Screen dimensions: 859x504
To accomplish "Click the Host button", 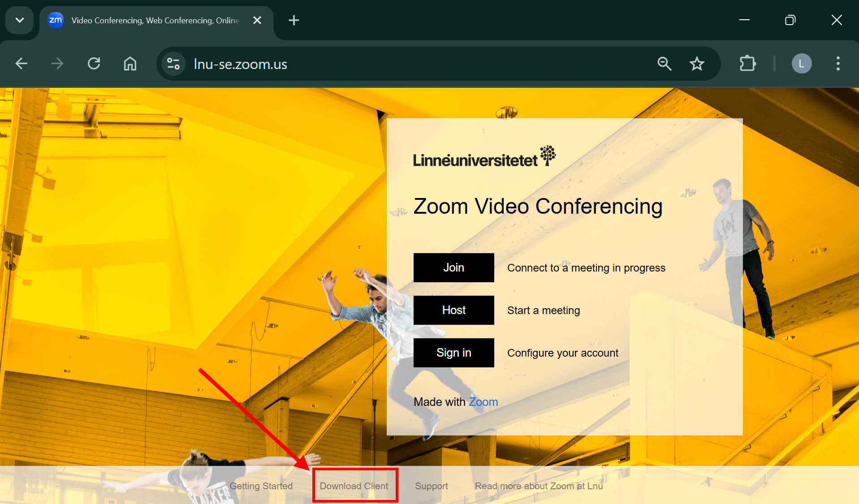I will 453,310.
